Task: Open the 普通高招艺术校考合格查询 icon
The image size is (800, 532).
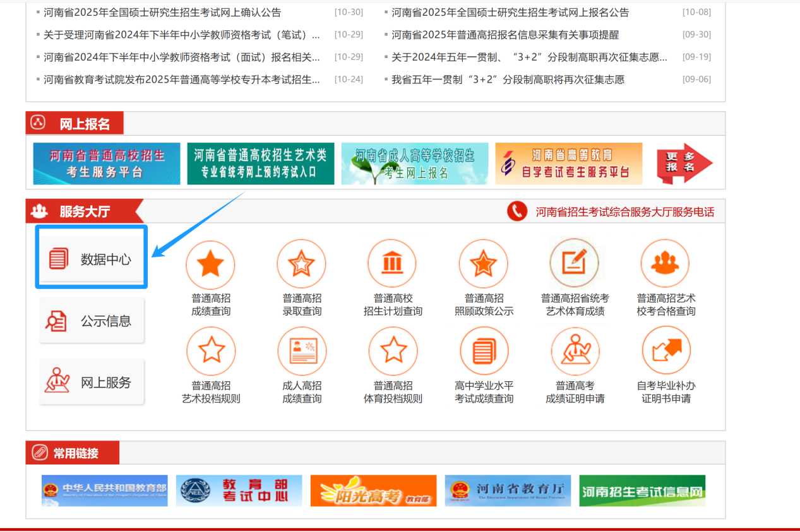Action: point(665,263)
